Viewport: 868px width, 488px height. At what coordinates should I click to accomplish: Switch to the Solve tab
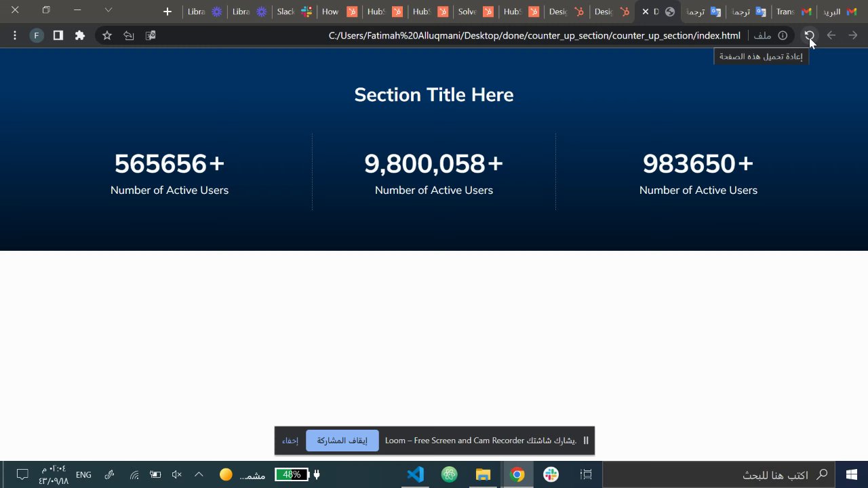click(x=475, y=12)
